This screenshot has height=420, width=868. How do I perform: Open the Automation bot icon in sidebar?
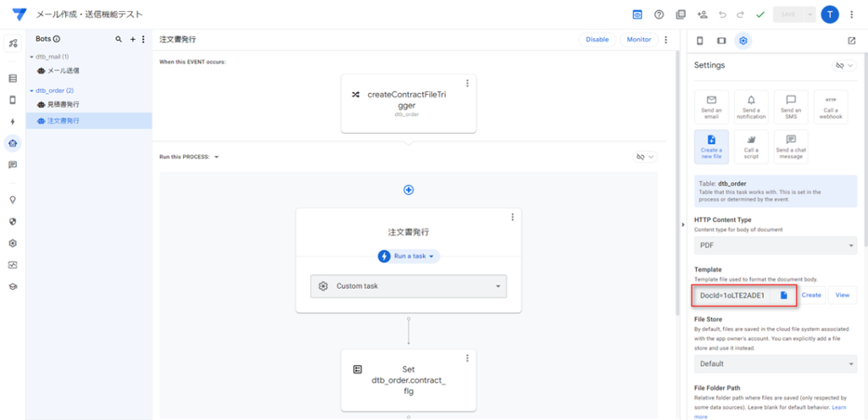click(x=13, y=143)
